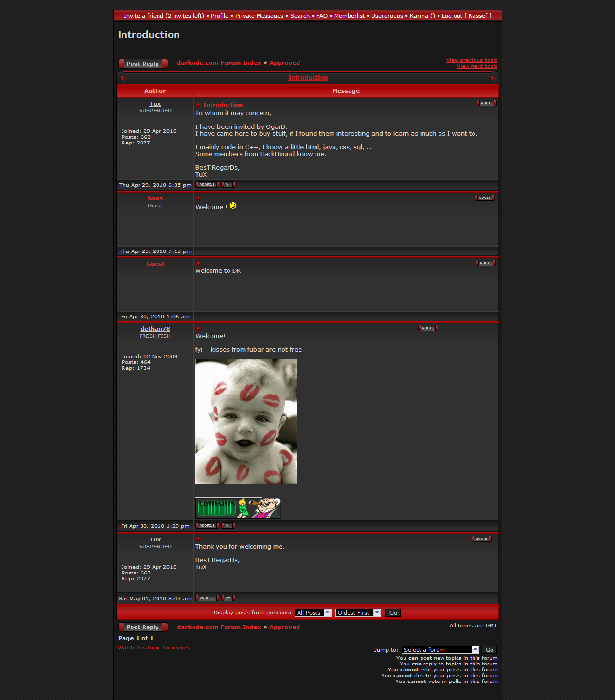Click Search in the top navigation
Viewport: 615px width, 700px height.
pos(299,16)
